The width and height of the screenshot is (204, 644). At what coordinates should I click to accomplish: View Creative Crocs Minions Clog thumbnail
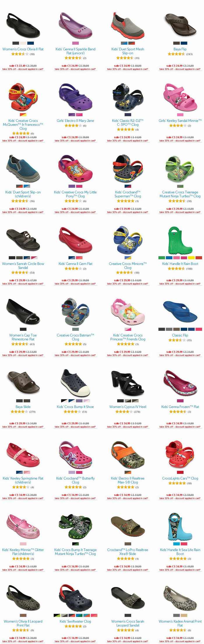click(x=128, y=240)
